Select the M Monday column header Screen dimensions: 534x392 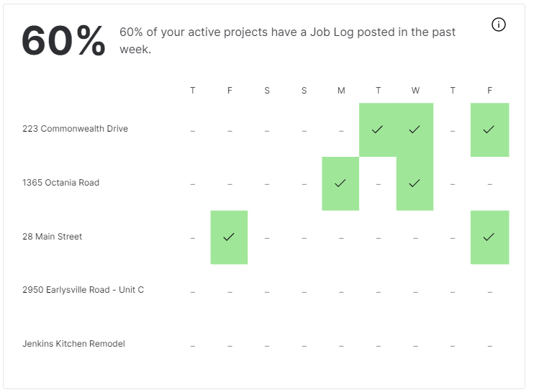341,91
